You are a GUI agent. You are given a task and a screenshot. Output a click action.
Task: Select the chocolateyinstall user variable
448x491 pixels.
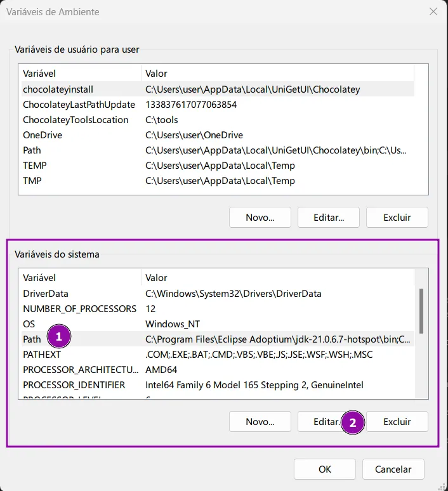(x=58, y=89)
